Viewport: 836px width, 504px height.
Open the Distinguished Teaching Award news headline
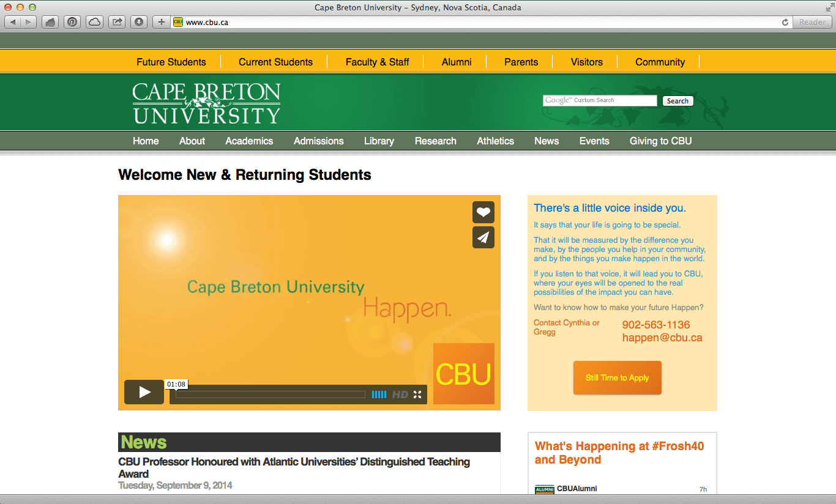[294, 468]
